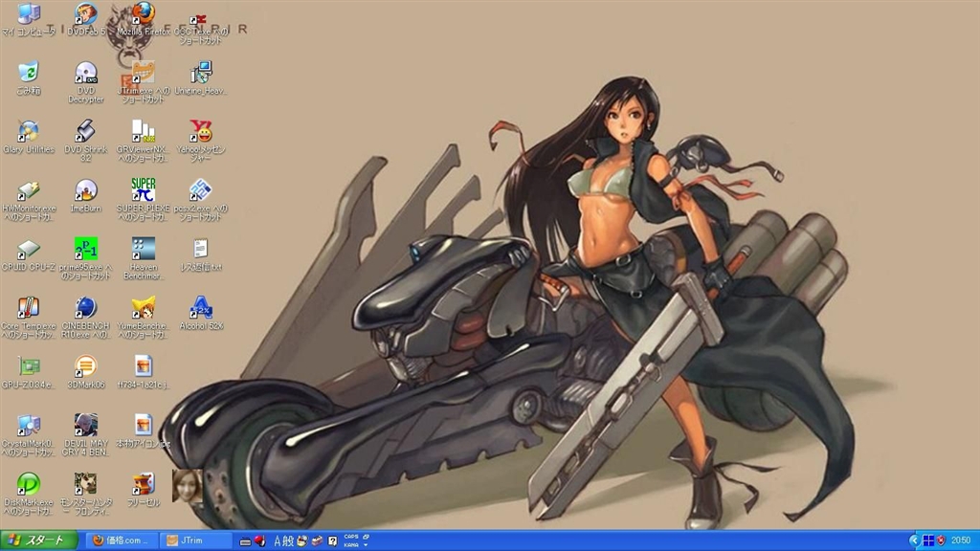Launch Monster Hunter Frontier (モンスターハンター) icon

tap(85, 495)
